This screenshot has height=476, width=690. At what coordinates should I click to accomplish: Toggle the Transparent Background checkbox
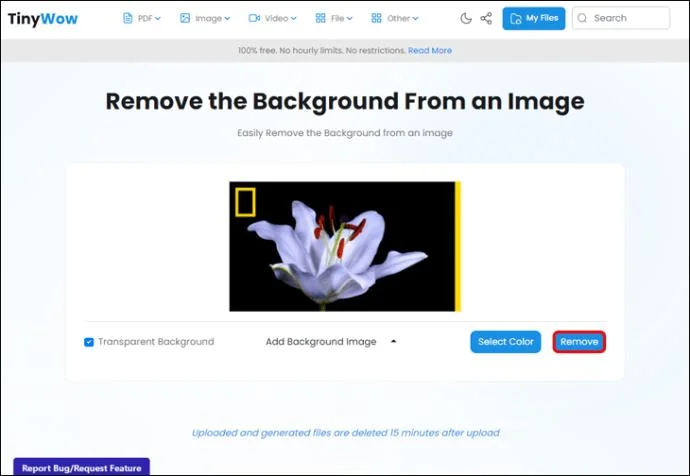pos(89,342)
